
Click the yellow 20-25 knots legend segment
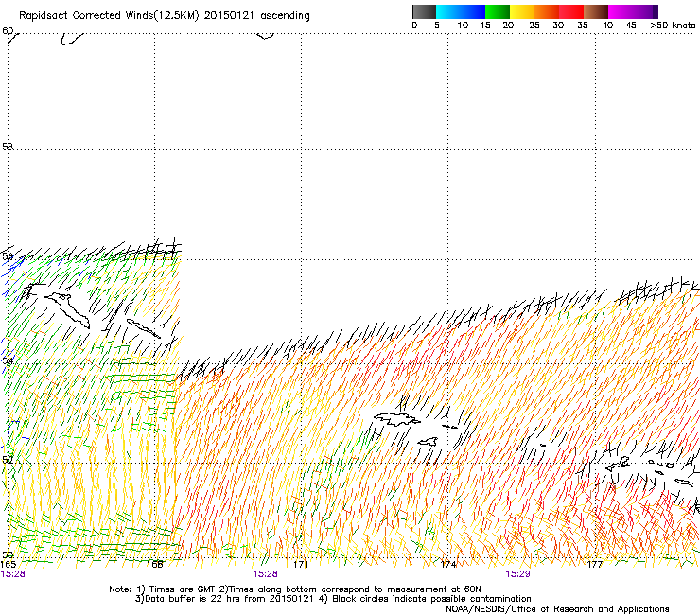(522, 11)
